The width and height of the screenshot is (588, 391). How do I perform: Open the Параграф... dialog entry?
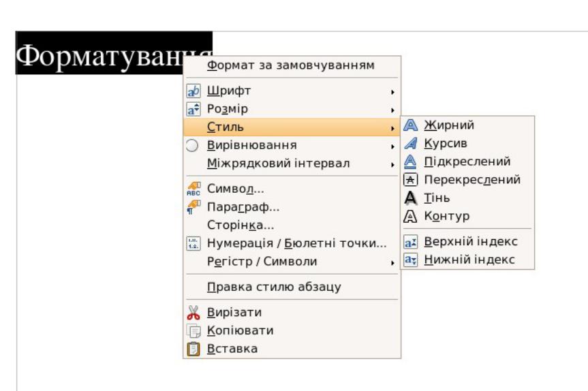click(292, 207)
